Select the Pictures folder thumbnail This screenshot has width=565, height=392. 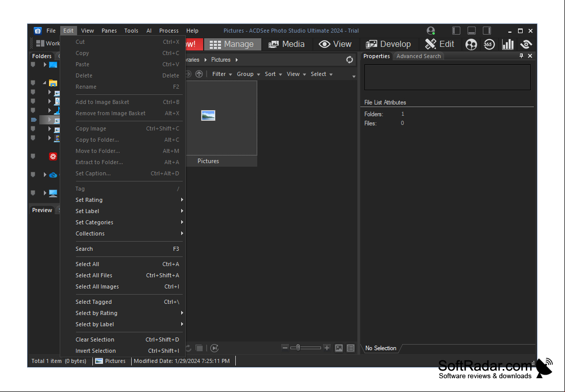tap(221, 123)
